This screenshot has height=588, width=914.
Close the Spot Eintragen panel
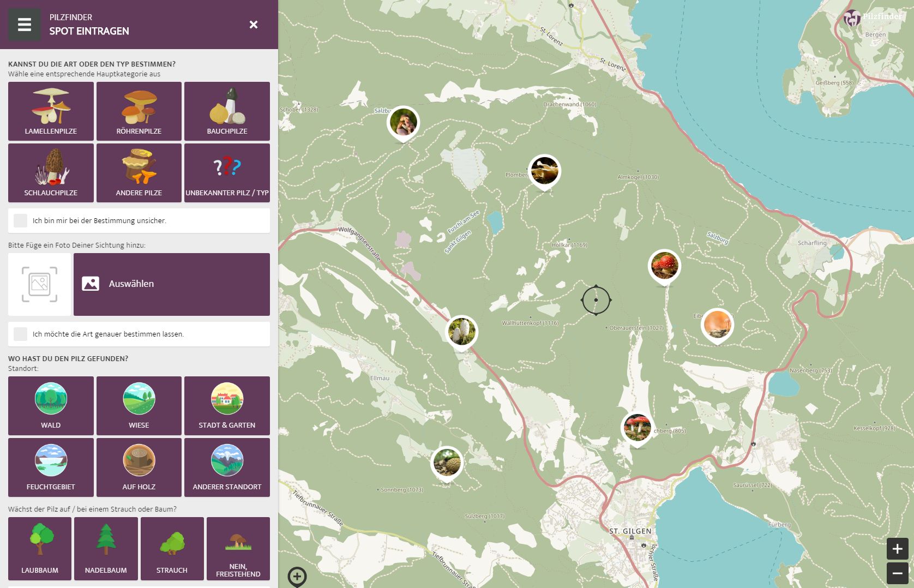[x=254, y=25]
